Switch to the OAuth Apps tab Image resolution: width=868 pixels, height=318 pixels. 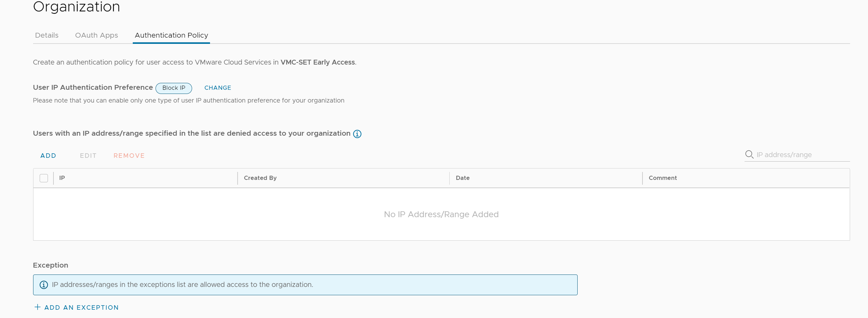96,35
